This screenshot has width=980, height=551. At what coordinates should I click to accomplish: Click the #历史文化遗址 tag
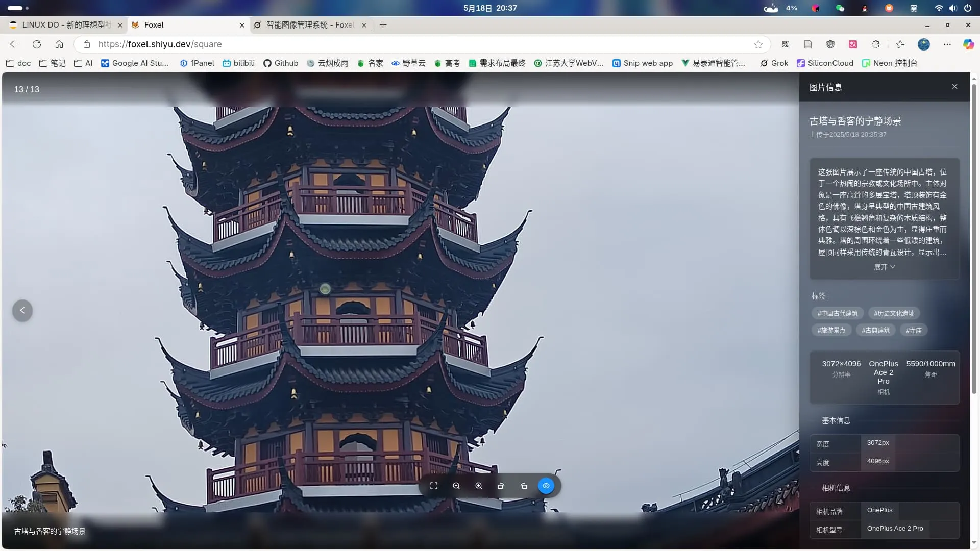click(x=894, y=313)
